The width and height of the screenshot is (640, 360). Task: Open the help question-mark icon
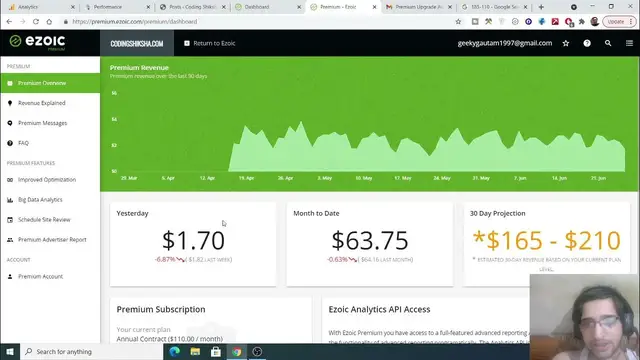(x=587, y=43)
